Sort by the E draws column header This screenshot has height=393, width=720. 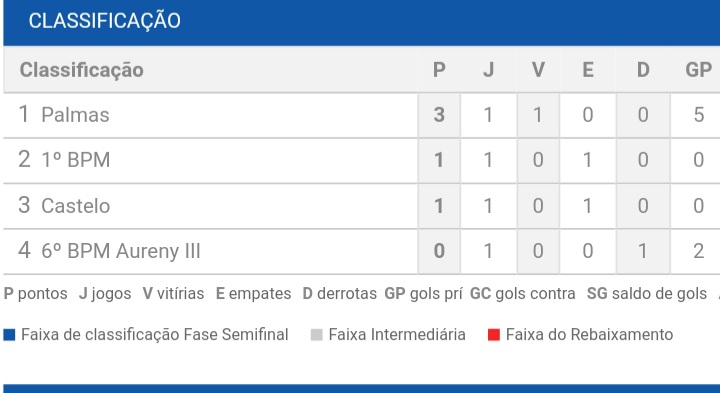[588, 70]
